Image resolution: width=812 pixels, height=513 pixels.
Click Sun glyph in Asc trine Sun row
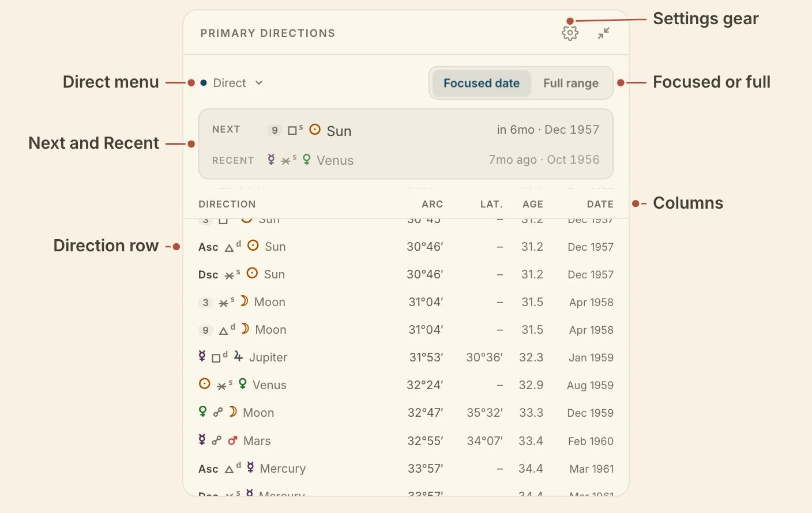pos(253,246)
